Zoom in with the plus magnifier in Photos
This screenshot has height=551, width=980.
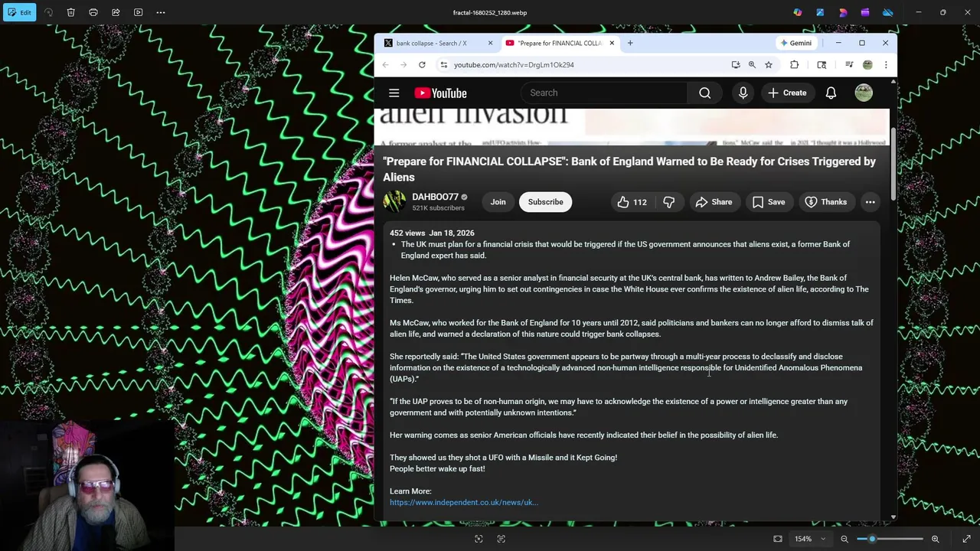(935, 539)
